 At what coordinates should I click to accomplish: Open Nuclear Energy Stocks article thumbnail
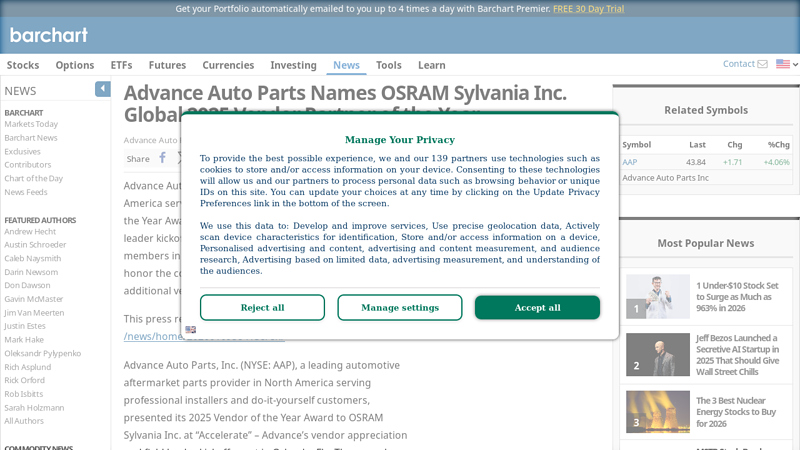pos(658,412)
